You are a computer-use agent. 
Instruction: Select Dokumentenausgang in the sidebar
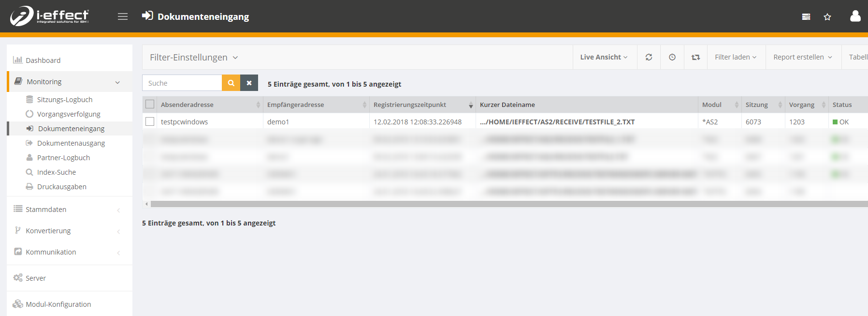(71, 143)
